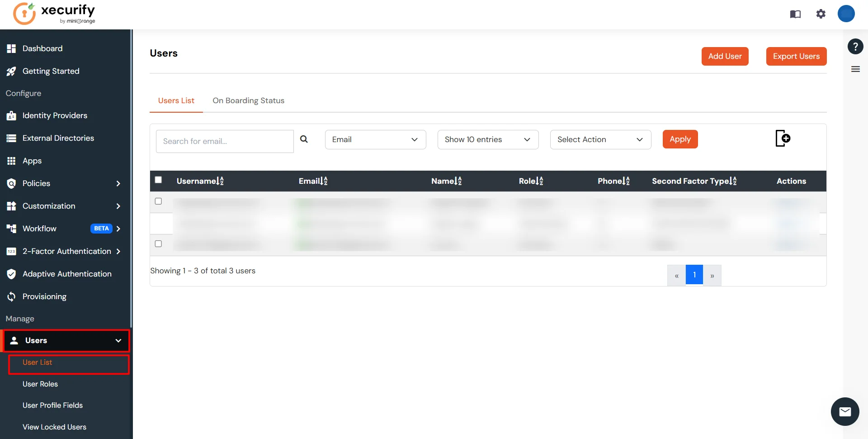Open the help question mark panel
The image size is (868, 439).
[x=856, y=46]
